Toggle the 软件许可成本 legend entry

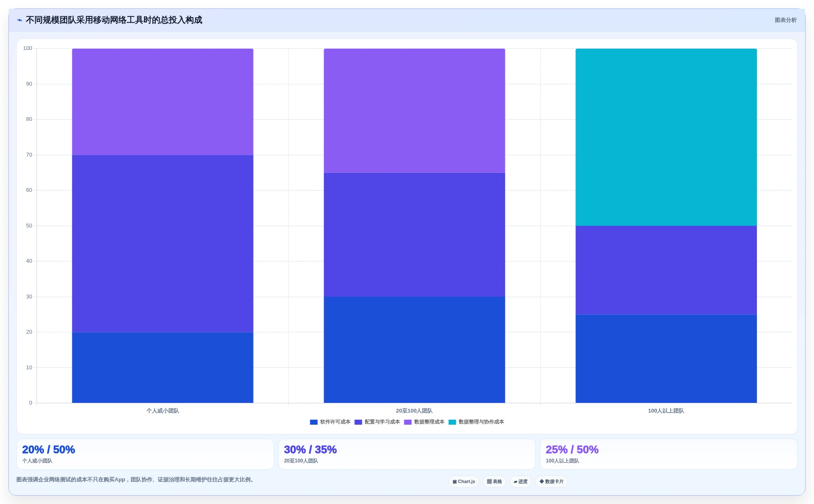[330, 422]
